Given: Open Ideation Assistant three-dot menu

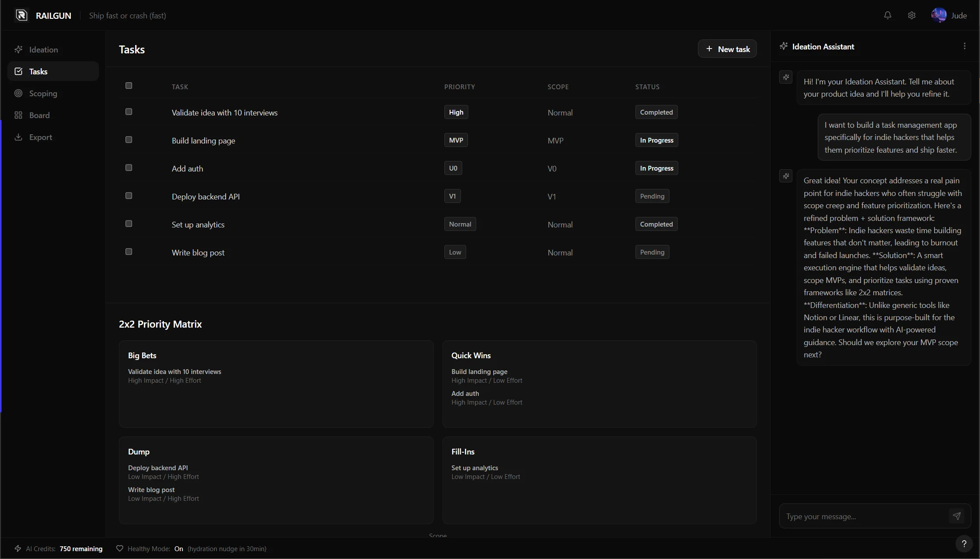Looking at the screenshot, I should (964, 46).
